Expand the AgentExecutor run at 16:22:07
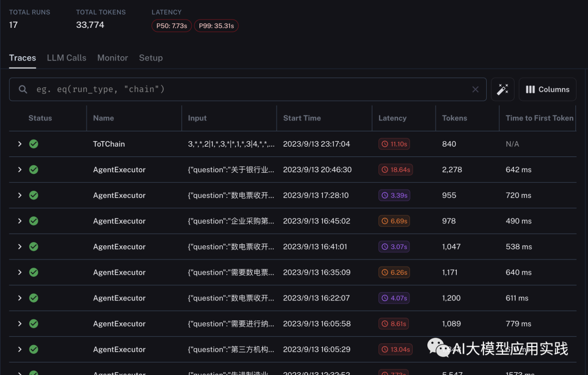 [x=20, y=298]
